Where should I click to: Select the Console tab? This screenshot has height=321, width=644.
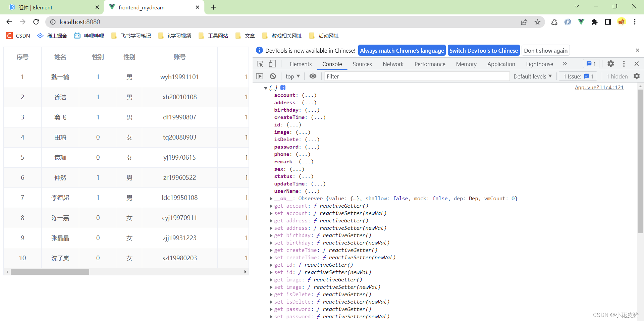pyautogui.click(x=332, y=64)
